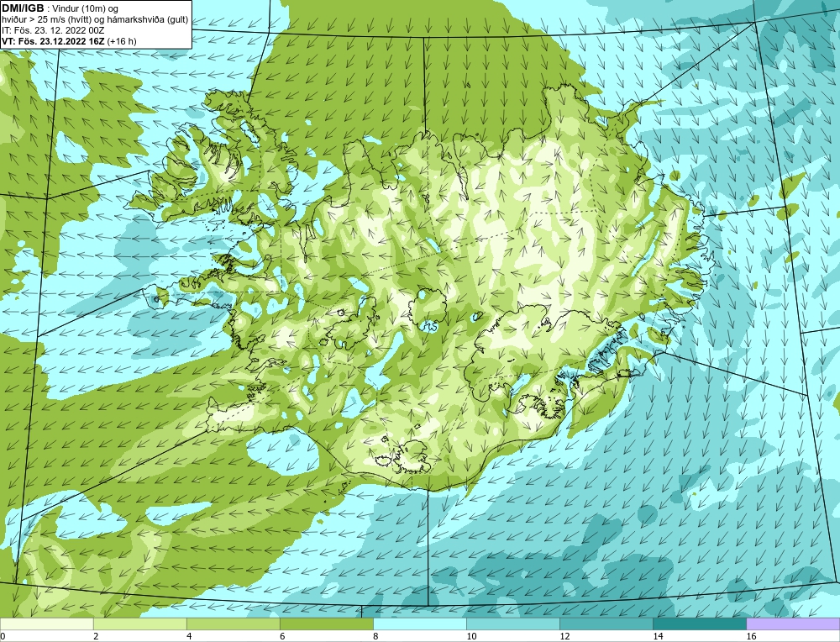The width and height of the screenshot is (840, 642).
Task: Click the medium green 4–6 m/s legend swatch
Action: click(x=233, y=624)
